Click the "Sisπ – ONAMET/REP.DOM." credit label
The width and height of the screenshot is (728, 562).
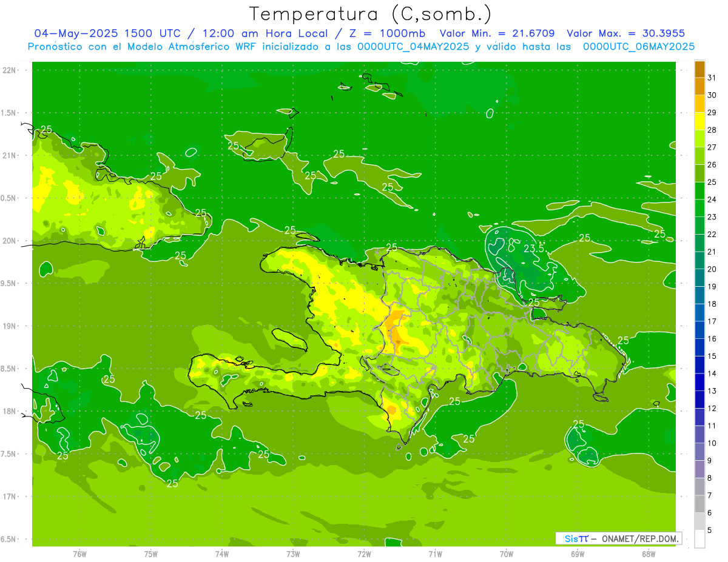coord(618,538)
